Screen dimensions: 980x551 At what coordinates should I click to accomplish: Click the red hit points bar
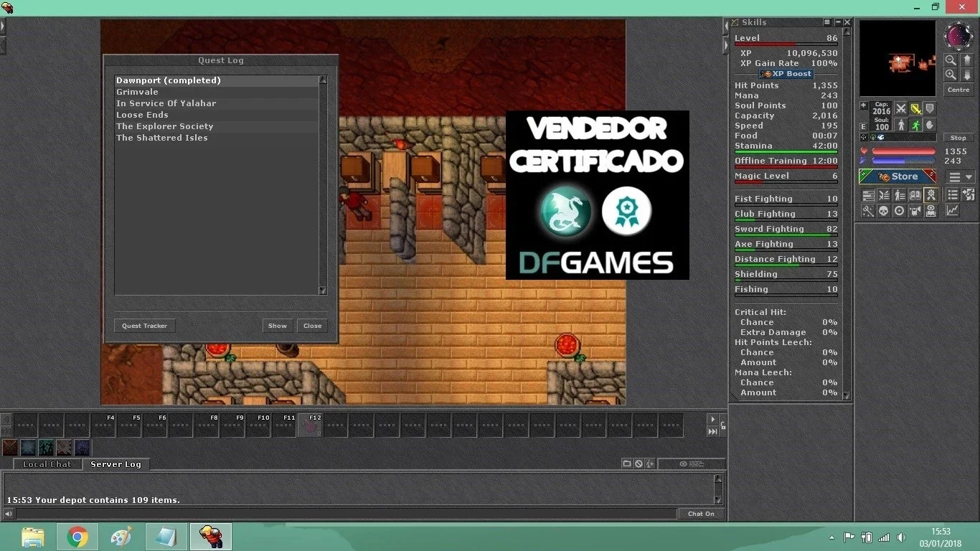(904, 151)
